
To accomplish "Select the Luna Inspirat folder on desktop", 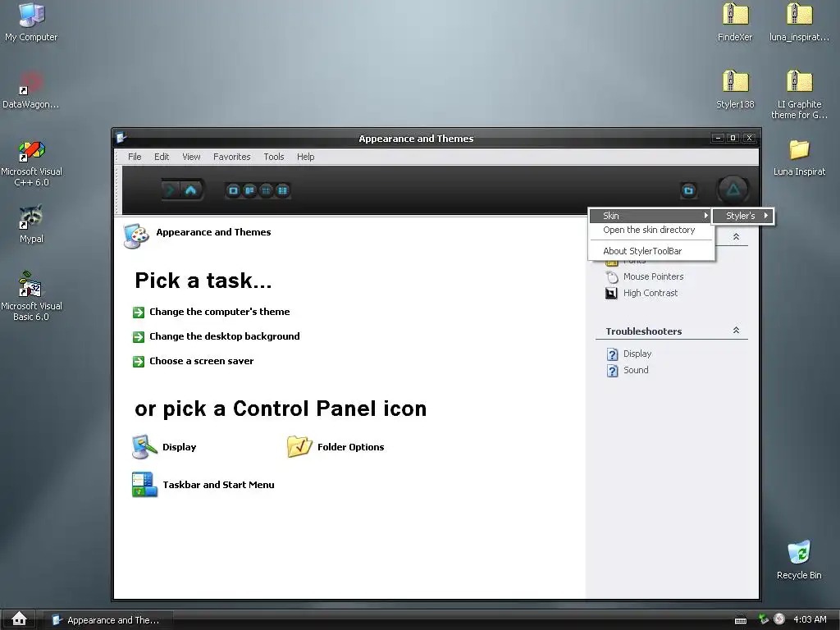I will [799, 149].
